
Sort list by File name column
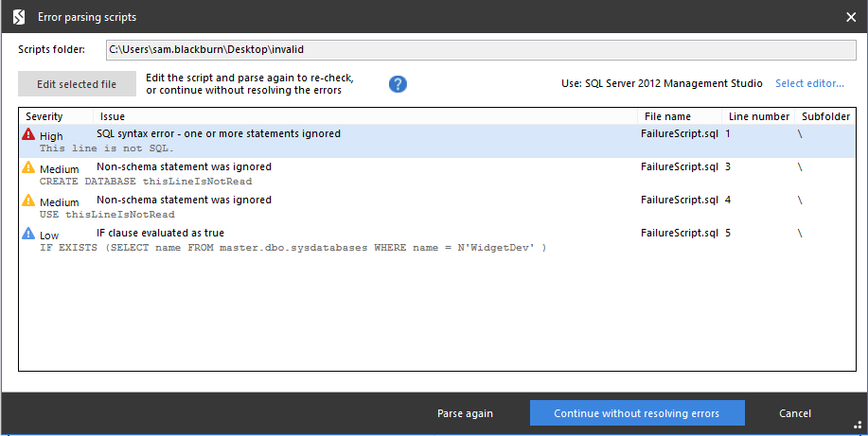pyautogui.click(x=667, y=116)
